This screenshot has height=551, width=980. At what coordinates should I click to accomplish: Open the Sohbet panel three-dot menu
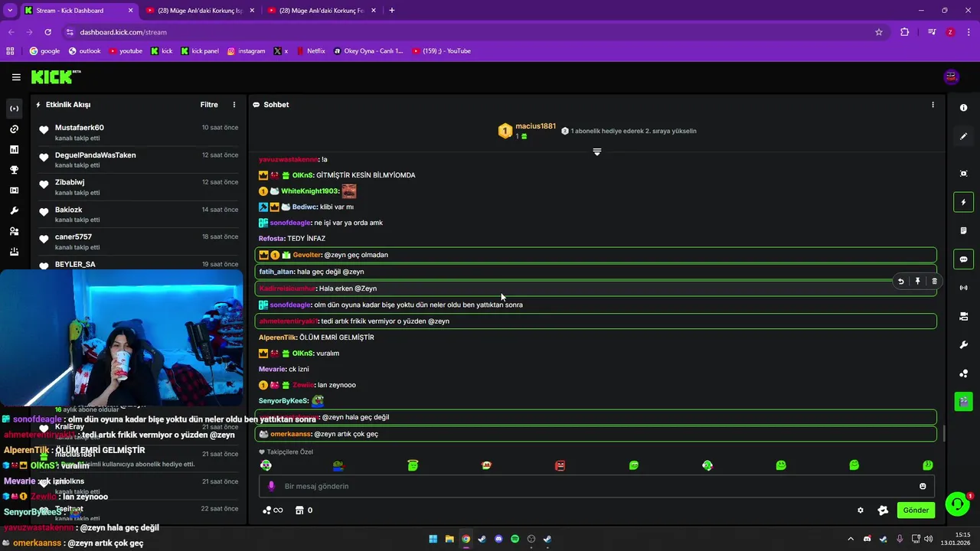click(933, 105)
